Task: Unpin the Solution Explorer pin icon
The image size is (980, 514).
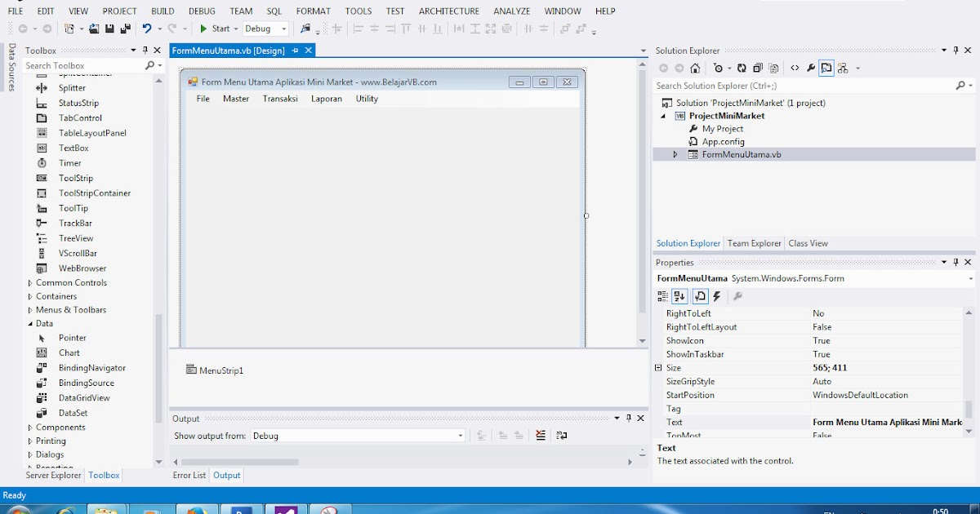Action: point(954,50)
